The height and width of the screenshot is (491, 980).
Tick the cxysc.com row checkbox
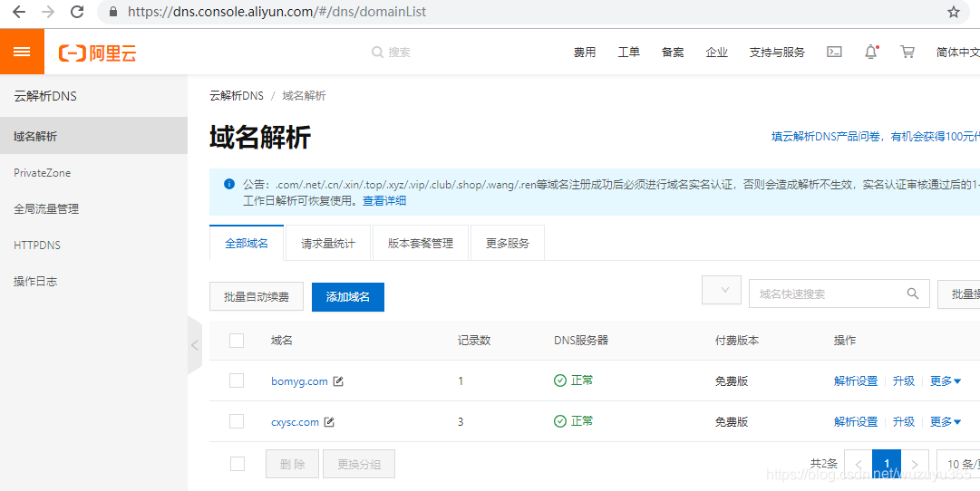[237, 421]
